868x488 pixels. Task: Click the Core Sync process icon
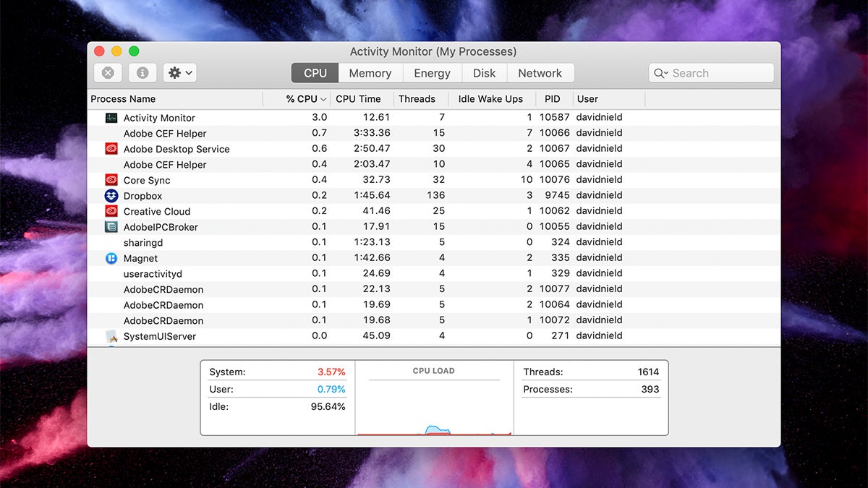pos(110,179)
